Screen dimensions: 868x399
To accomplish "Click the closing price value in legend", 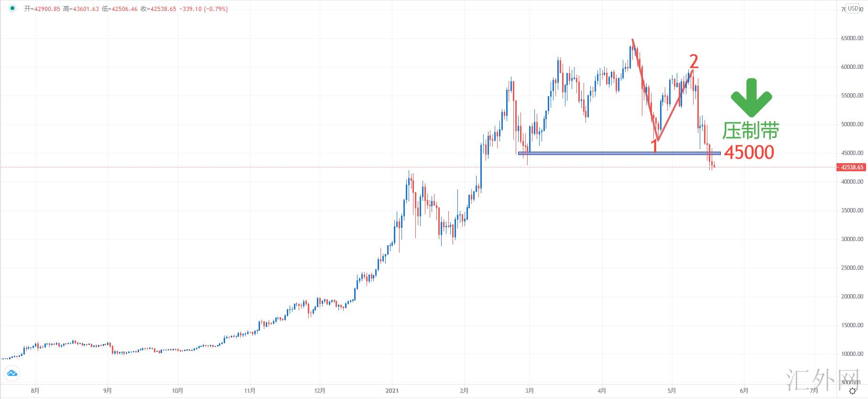I will pos(163,9).
